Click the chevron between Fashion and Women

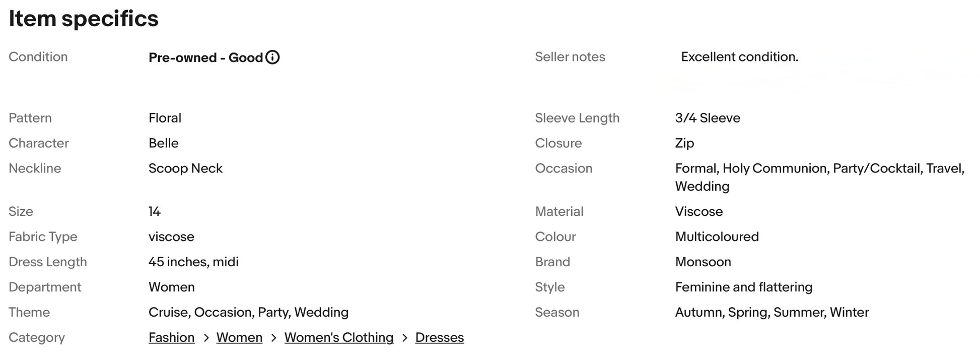tap(206, 338)
